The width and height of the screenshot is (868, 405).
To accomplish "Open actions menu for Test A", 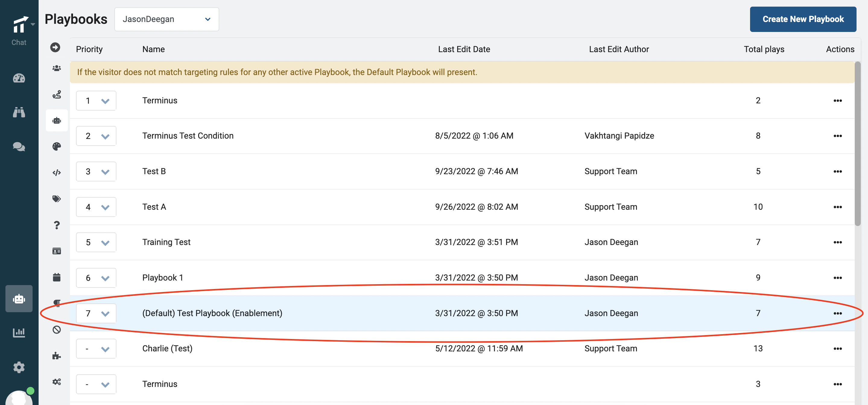I will [x=838, y=207].
